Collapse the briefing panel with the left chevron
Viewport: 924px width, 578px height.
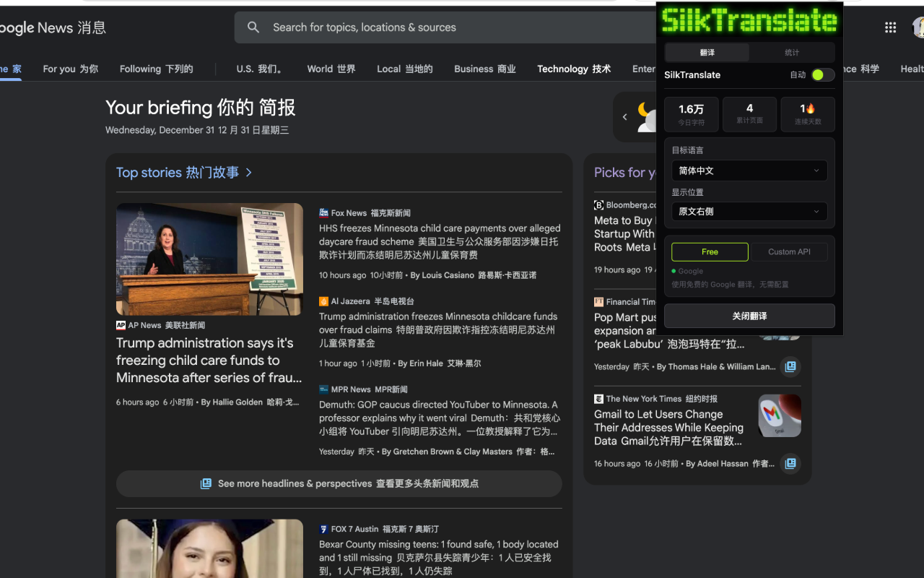625,116
